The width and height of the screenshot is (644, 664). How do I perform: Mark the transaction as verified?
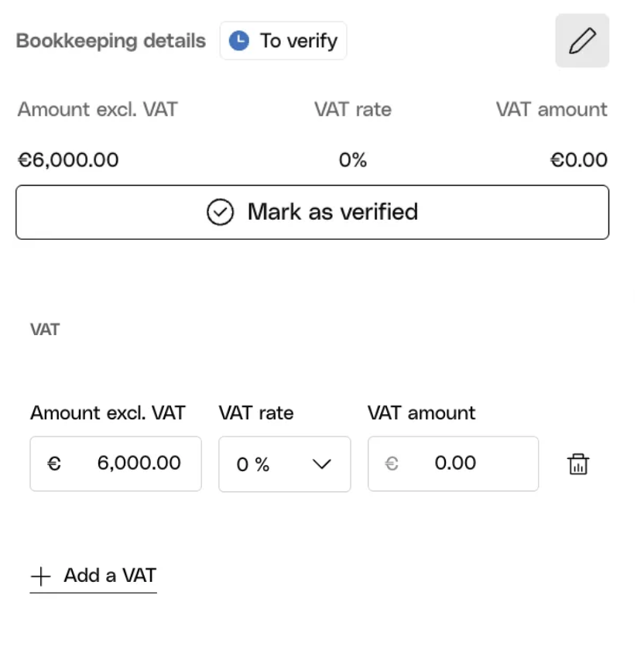[312, 212]
